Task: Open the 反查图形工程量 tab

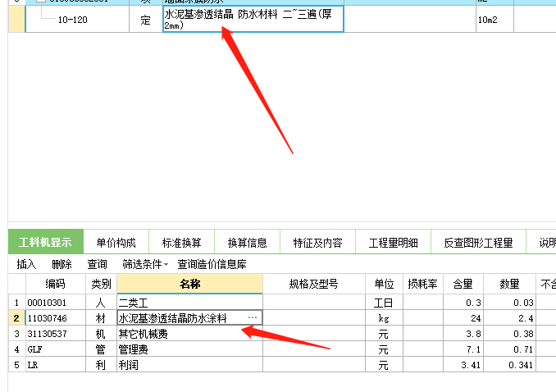Action: [x=478, y=243]
